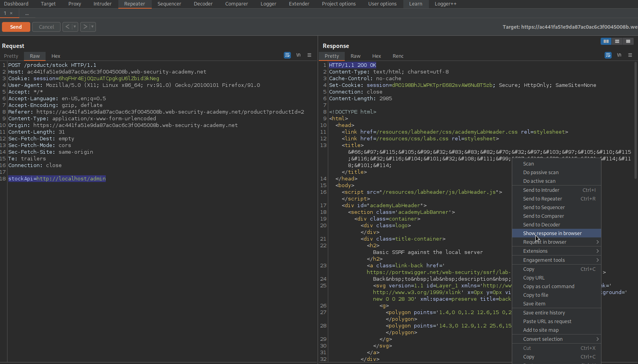Open new Repeater tab via ellipsis

pos(27,13)
